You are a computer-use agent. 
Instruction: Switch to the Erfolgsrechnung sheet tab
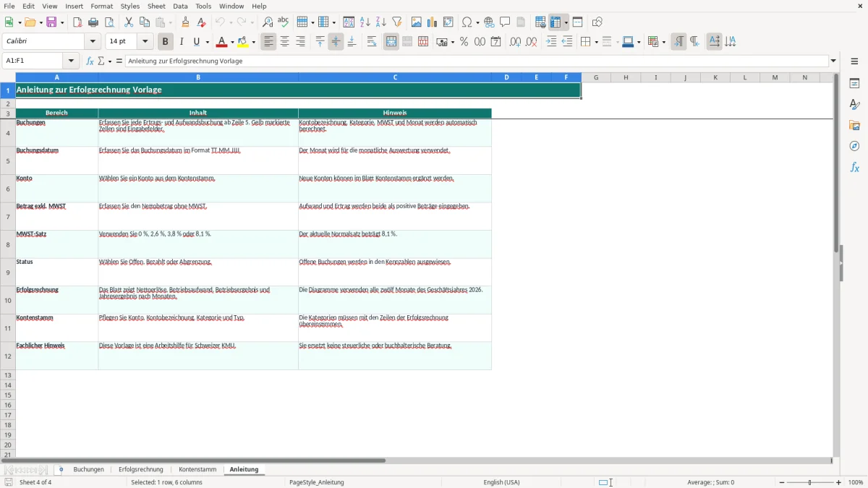141,470
